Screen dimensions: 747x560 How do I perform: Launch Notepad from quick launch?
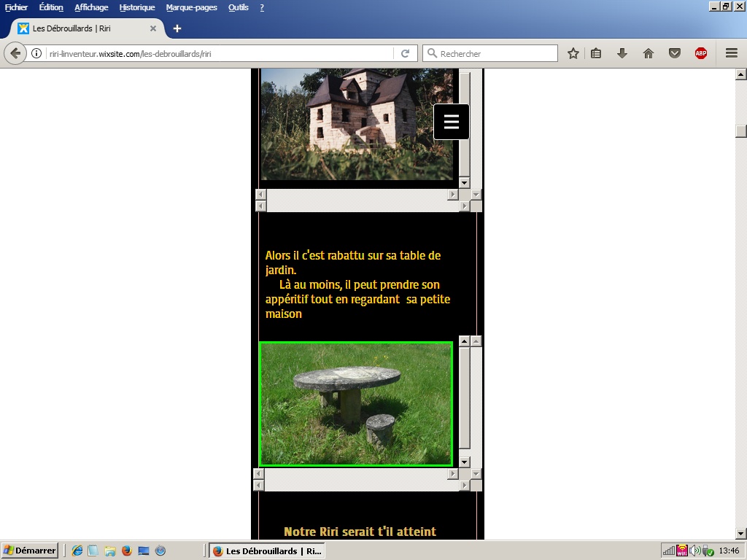tap(93, 551)
